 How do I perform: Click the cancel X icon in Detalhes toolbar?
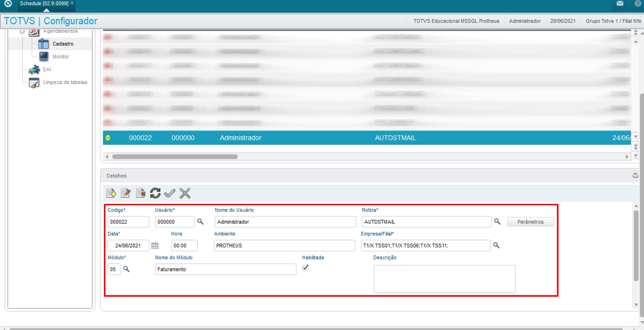(x=185, y=193)
